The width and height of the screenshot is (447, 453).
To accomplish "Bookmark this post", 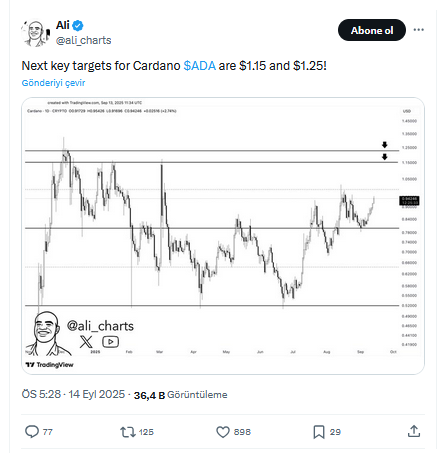I will pos(319,432).
